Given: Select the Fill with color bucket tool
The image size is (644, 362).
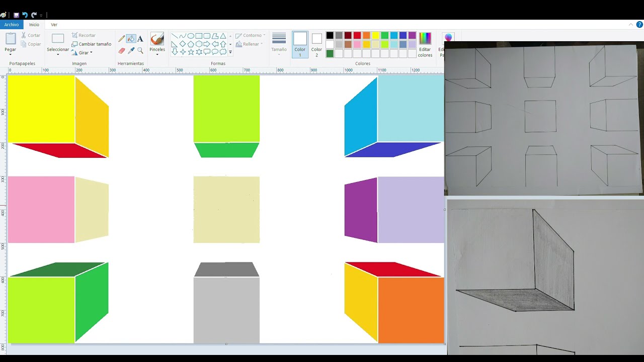Looking at the screenshot, I should (131, 39).
